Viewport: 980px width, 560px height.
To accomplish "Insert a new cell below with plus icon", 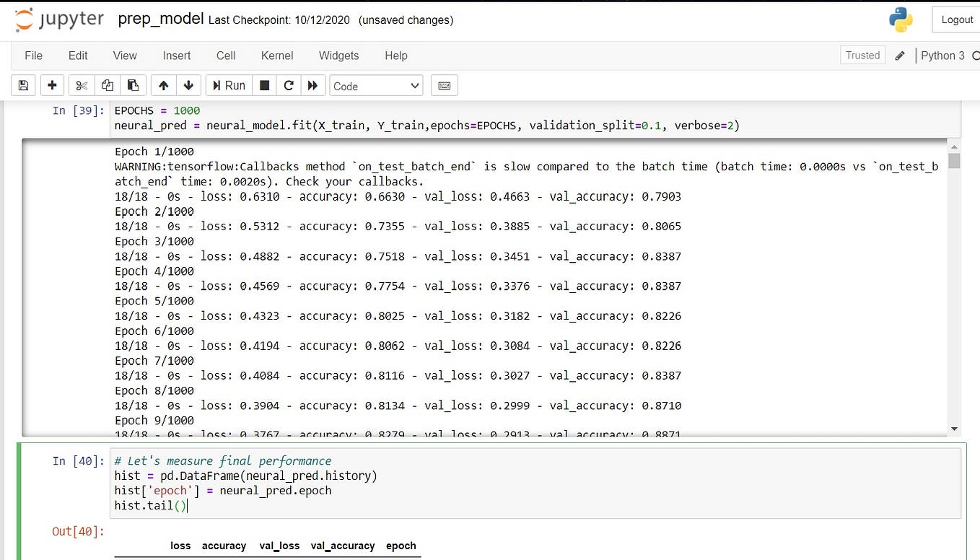I will pyautogui.click(x=52, y=85).
